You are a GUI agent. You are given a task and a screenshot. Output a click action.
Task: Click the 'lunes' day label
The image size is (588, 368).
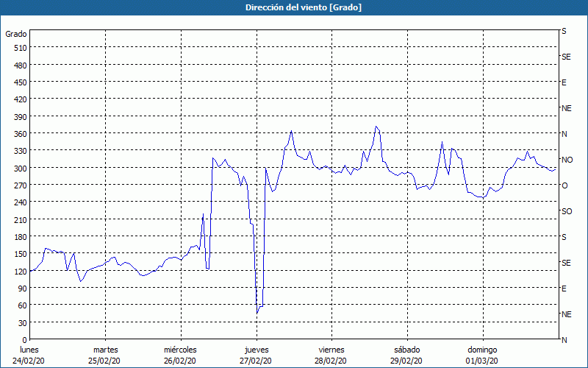coord(29,350)
